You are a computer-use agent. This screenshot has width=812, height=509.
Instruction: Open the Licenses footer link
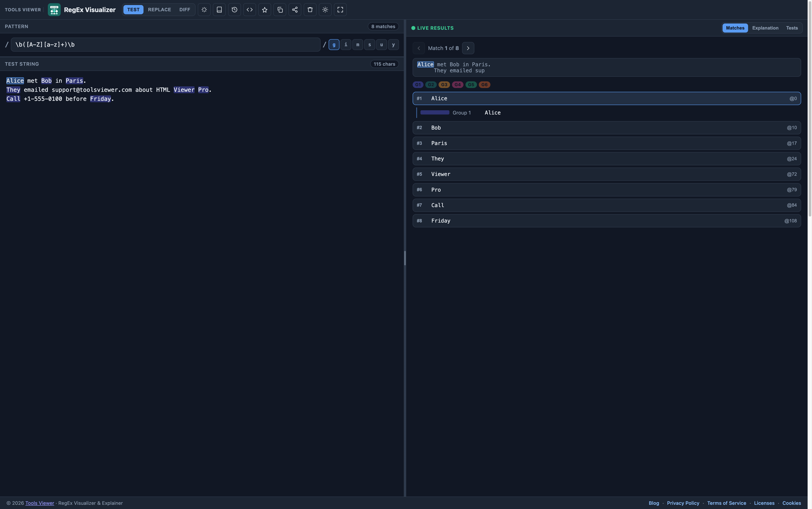(x=765, y=503)
